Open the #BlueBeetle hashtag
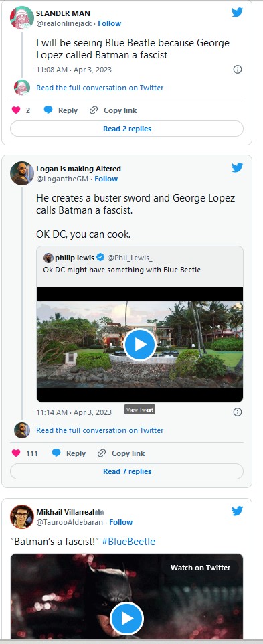The width and height of the screenshot is (263, 644). tap(128, 542)
